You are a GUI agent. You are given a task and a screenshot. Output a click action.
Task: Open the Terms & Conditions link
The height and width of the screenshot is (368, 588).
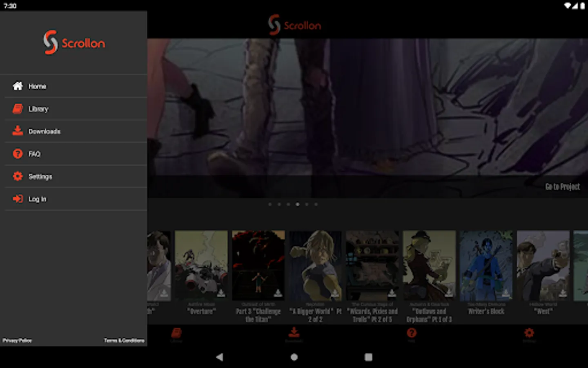(x=124, y=340)
